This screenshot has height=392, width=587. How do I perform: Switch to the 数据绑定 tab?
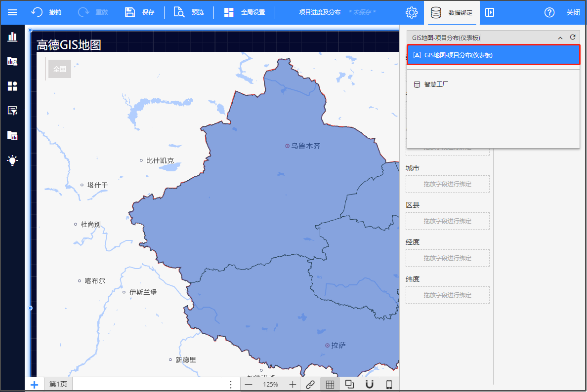tap(452, 12)
